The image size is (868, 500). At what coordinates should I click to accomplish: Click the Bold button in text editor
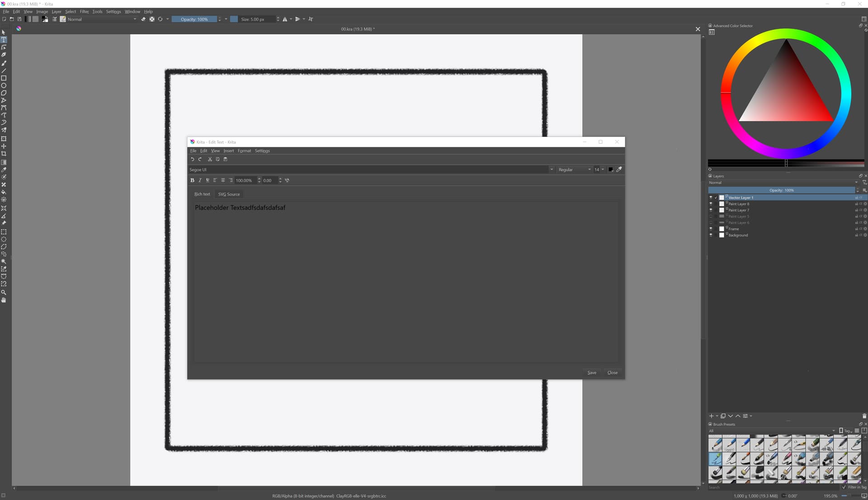tap(192, 180)
